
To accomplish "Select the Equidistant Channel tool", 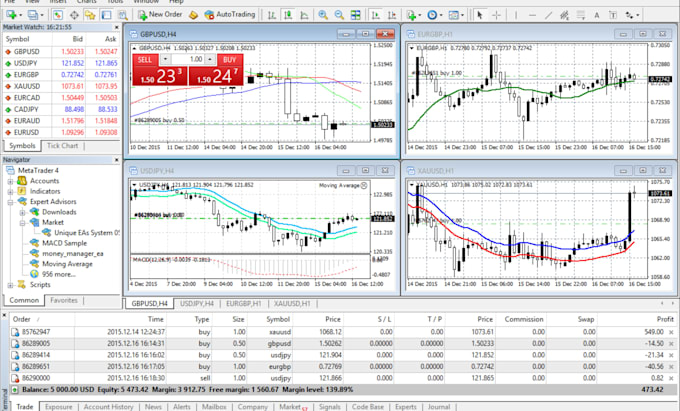I will coord(564,15).
